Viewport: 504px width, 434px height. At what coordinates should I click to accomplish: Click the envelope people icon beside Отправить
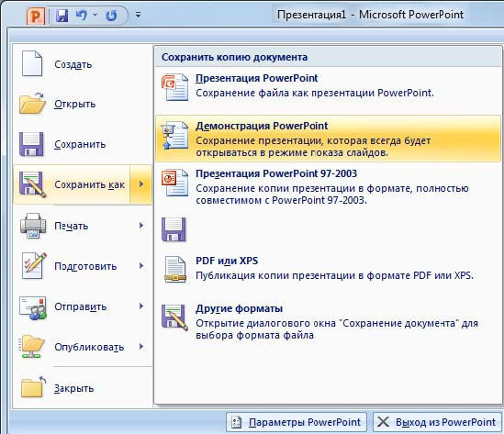(33, 307)
